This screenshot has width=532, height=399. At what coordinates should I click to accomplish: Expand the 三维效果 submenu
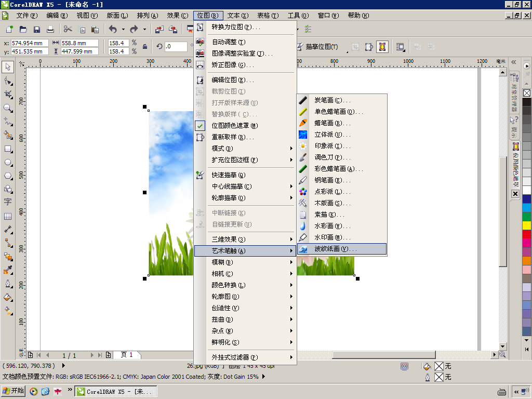tap(245, 240)
